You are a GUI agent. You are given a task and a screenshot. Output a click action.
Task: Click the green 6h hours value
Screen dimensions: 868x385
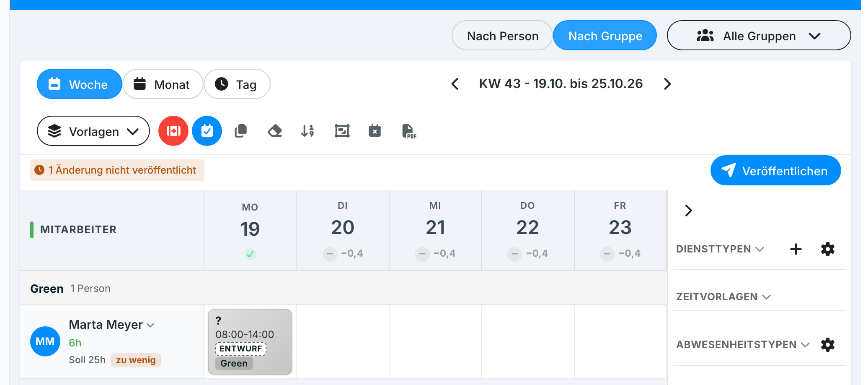[x=75, y=343]
